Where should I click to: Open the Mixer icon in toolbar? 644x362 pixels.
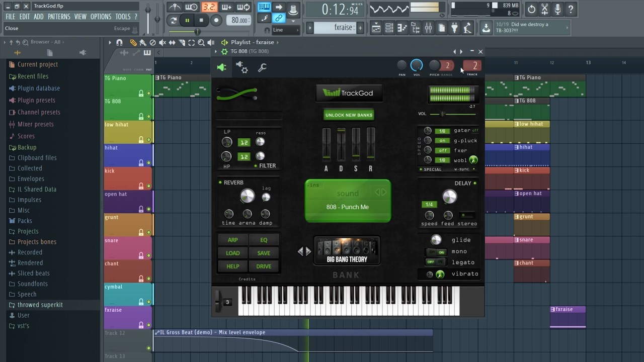point(428,28)
